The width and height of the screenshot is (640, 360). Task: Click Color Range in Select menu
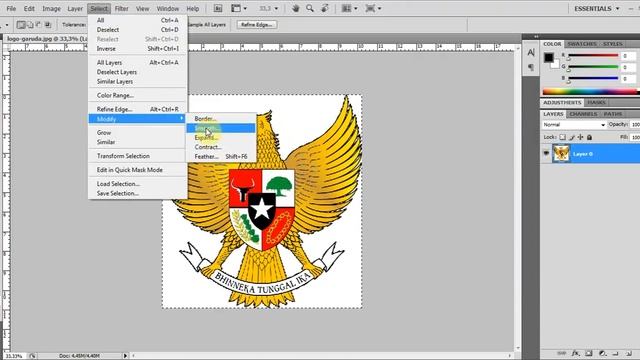(x=138, y=95)
